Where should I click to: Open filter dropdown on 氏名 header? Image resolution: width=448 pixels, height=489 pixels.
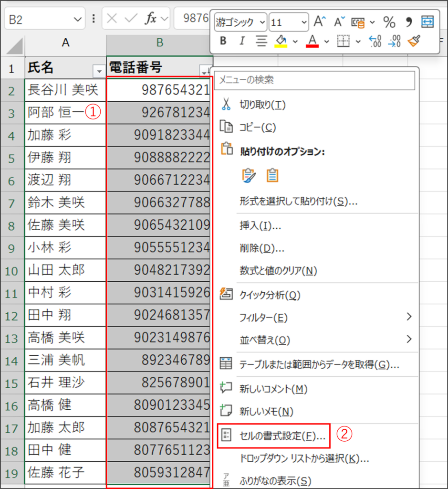click(99, 72)
